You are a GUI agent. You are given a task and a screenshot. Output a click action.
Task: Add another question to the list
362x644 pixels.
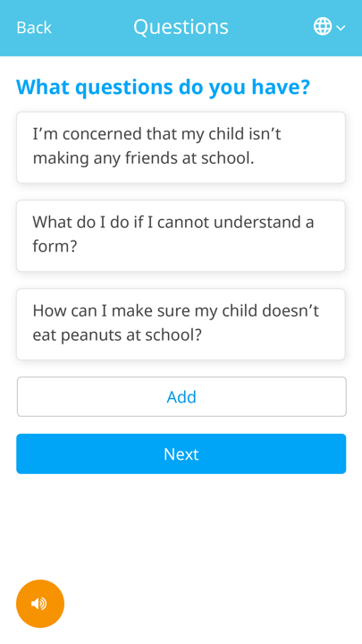pos(181,397)
